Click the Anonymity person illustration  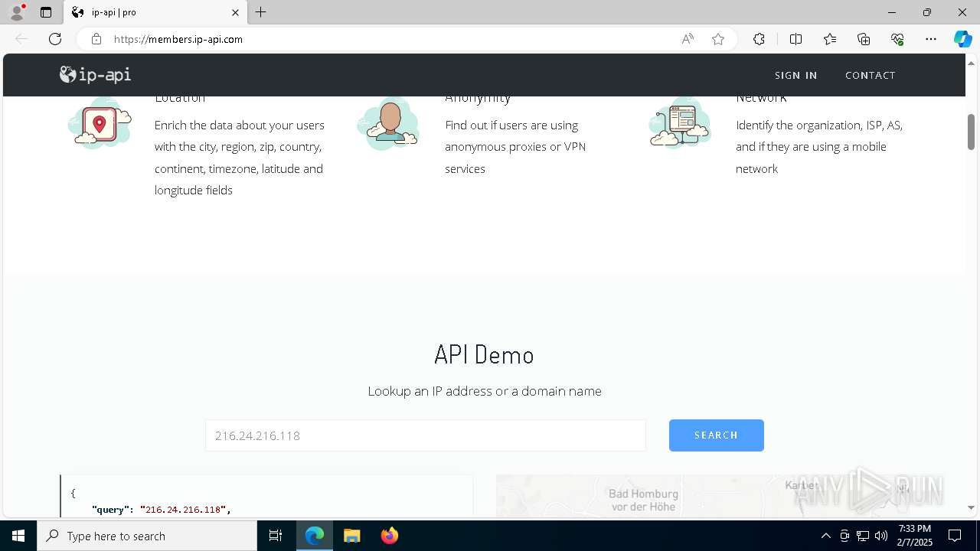(x=388, y=123)
